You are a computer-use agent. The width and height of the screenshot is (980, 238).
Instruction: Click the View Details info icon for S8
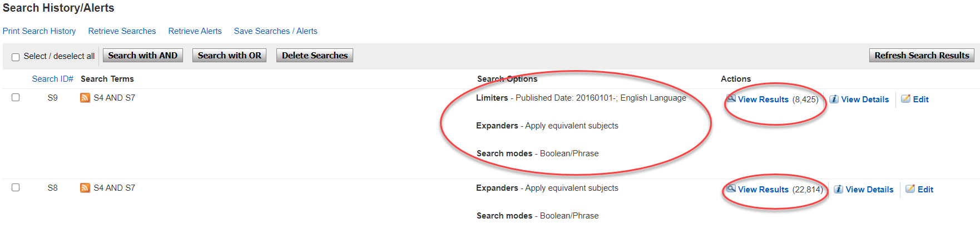[x=839, y=189]
